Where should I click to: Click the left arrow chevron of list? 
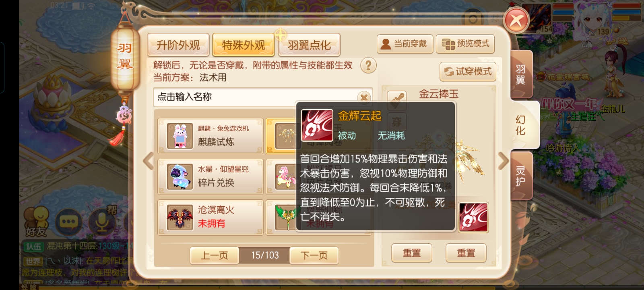pyautogui.click(x=149, y=161)
